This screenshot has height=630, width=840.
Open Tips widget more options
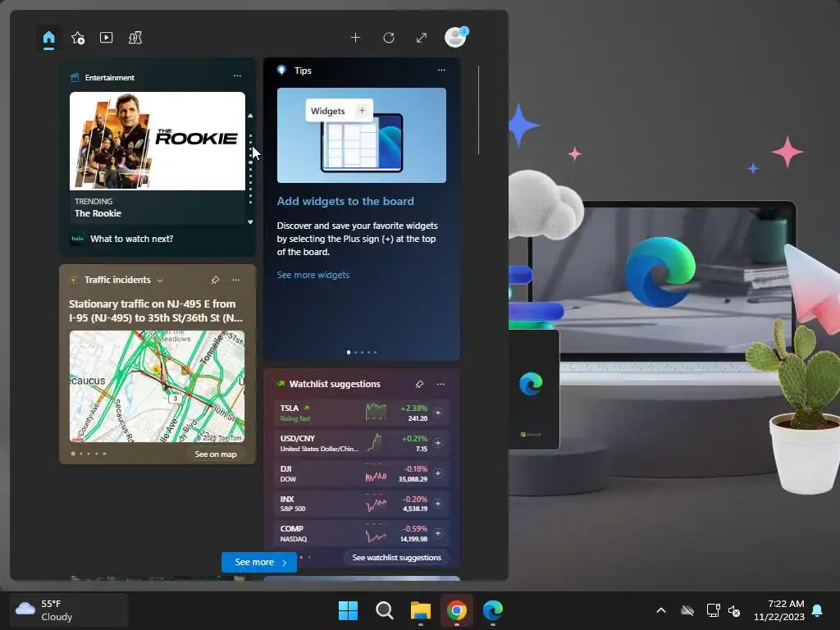tap(441, 71)
